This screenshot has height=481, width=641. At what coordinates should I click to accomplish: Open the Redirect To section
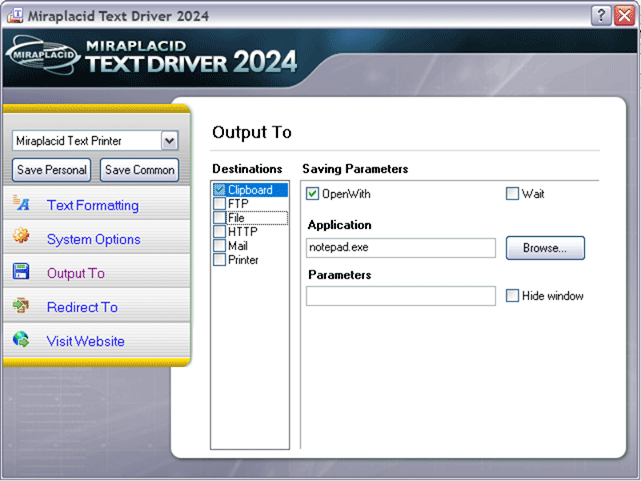82,307
